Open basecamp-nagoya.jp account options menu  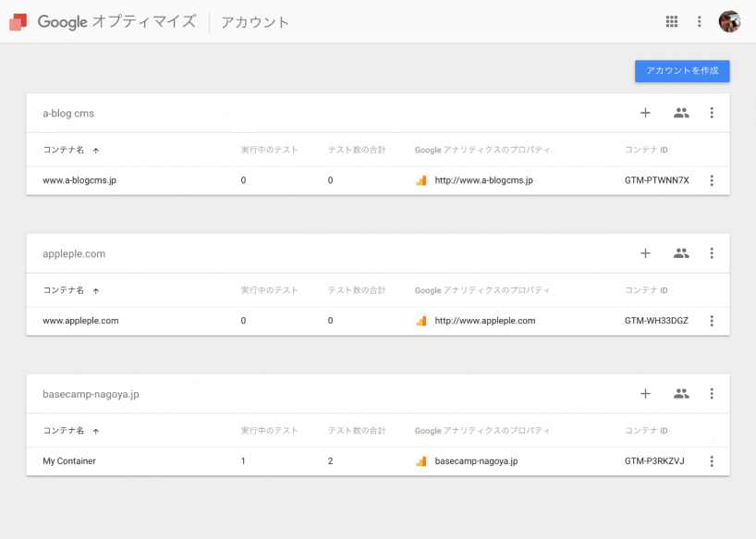pyautogui.click(x=712, y=394)
